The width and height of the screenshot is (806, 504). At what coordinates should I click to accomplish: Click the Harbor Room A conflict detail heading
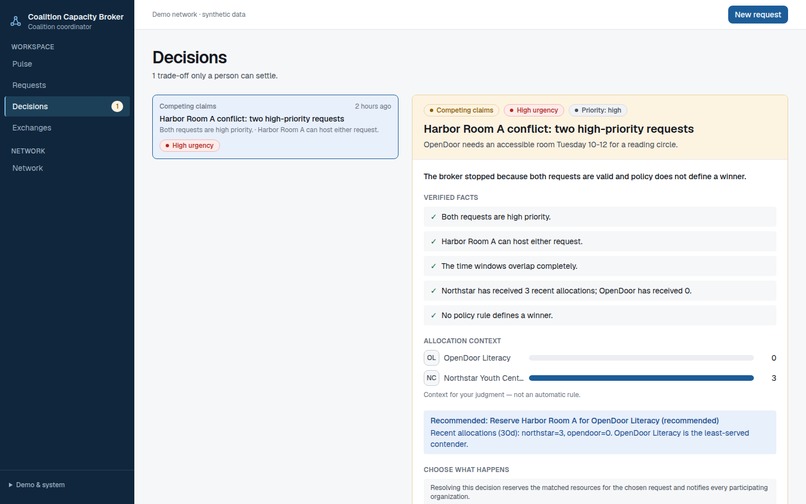pos(558,129)
